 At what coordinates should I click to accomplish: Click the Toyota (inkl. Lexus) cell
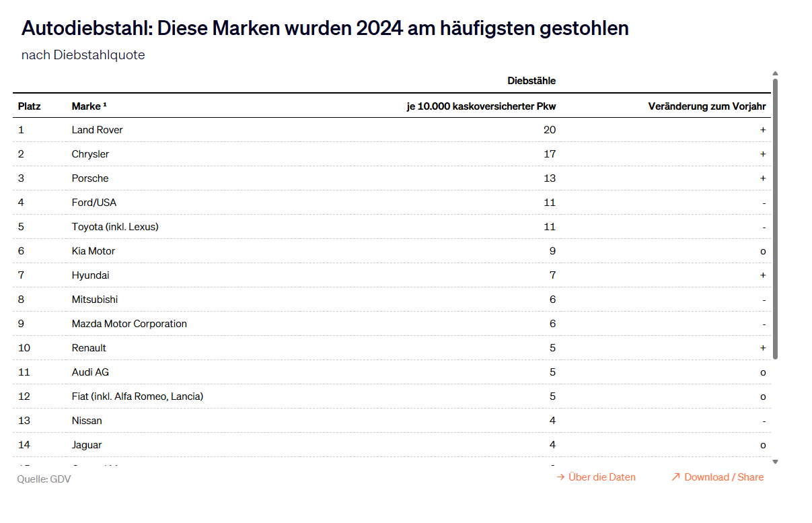(x=115, y=227)
